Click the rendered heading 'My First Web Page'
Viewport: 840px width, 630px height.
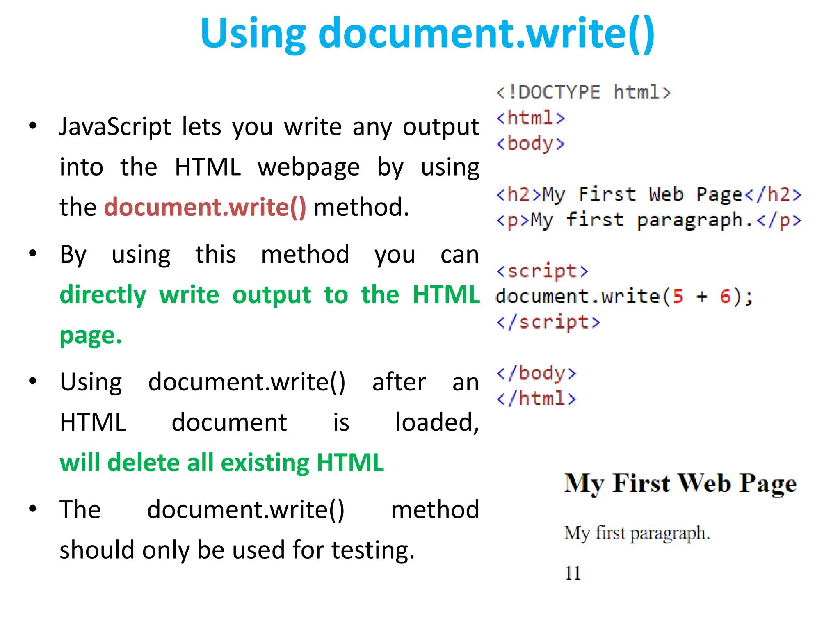click(x=680, y=484)
